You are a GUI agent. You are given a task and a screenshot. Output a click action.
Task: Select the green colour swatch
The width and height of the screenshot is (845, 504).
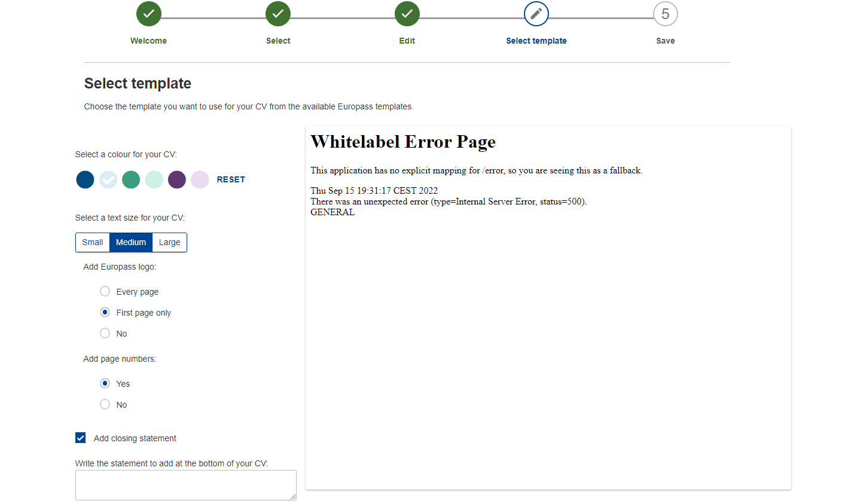131,179
